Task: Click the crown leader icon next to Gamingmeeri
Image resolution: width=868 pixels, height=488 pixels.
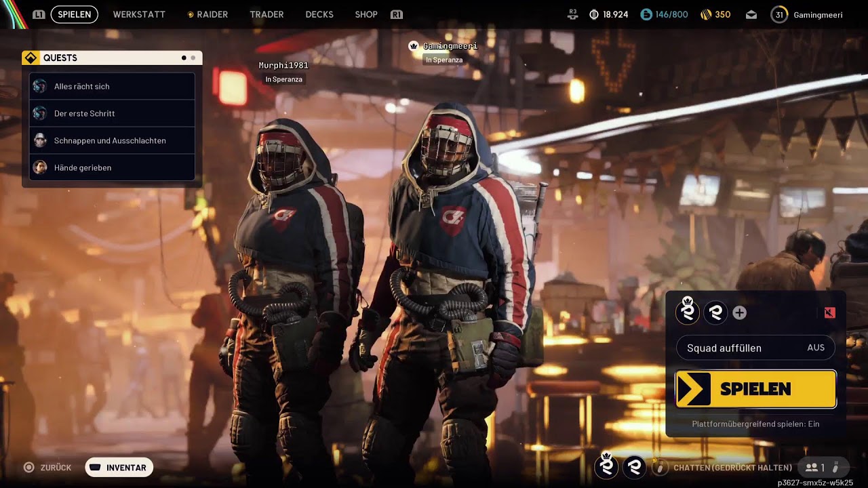Action: (413, 46)
